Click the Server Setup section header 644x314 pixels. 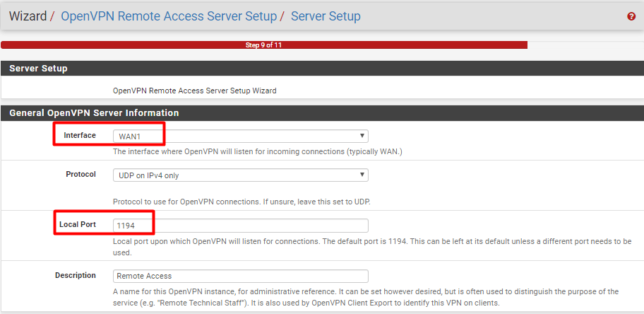tap(38, 69)
